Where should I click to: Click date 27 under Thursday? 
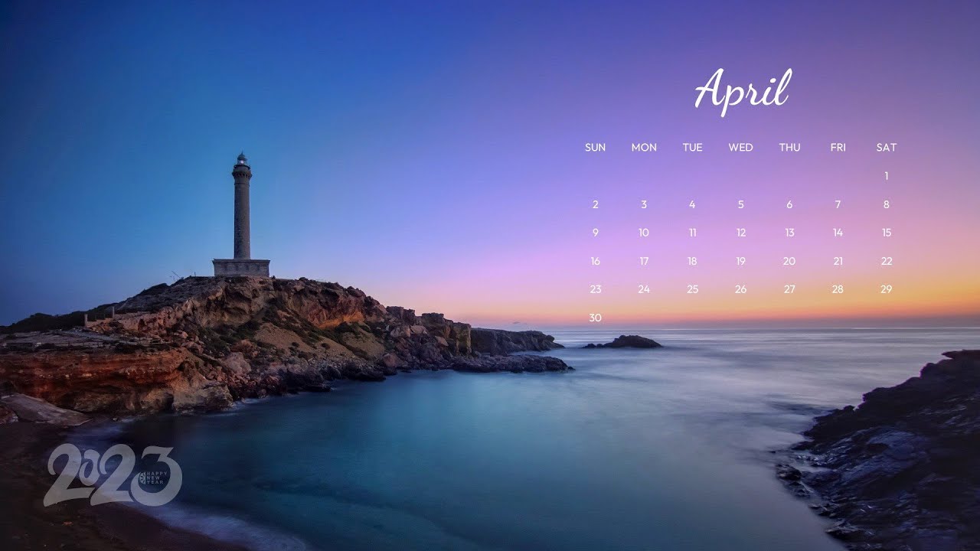point(789,289)
